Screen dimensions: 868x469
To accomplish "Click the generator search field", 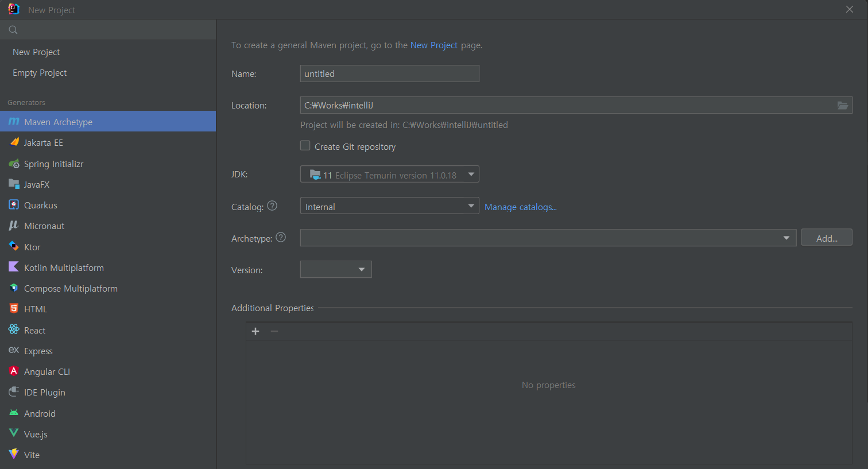I will tap(108, 30).
